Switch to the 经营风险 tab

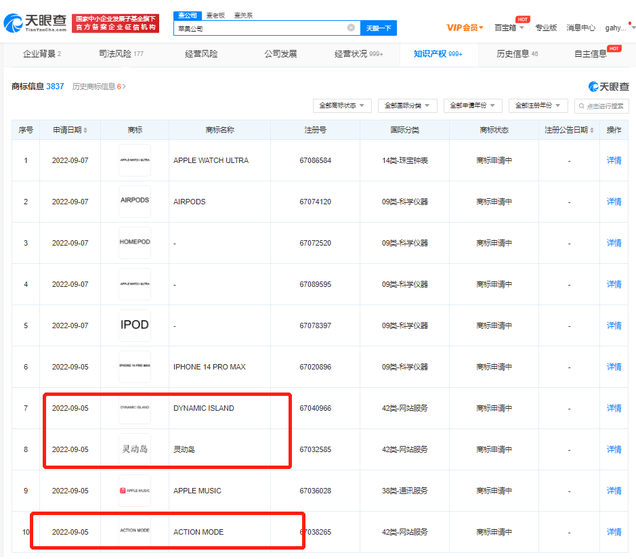[x=201, y=54]
